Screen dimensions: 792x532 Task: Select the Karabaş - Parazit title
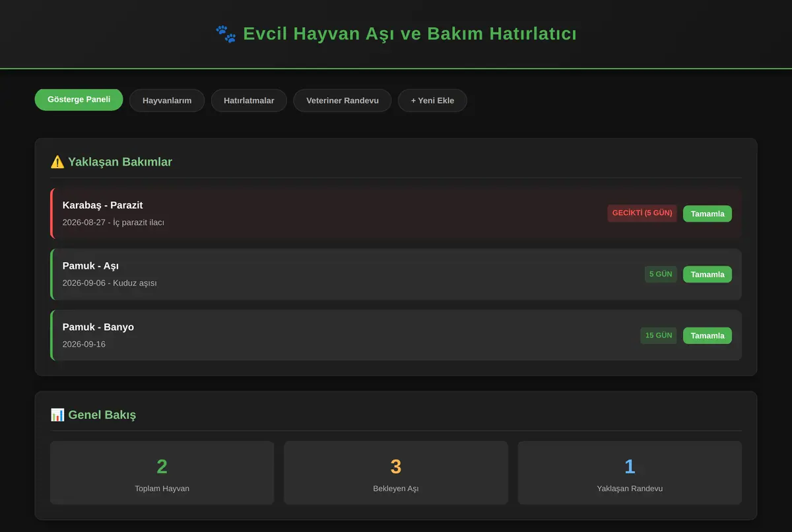(103, 205)
